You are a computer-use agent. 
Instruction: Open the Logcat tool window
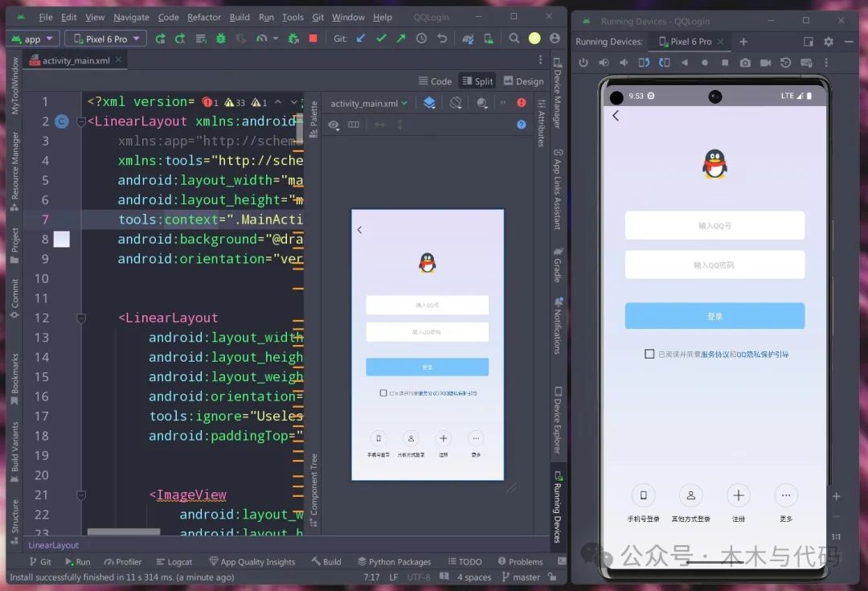click(x=174, y=561)
